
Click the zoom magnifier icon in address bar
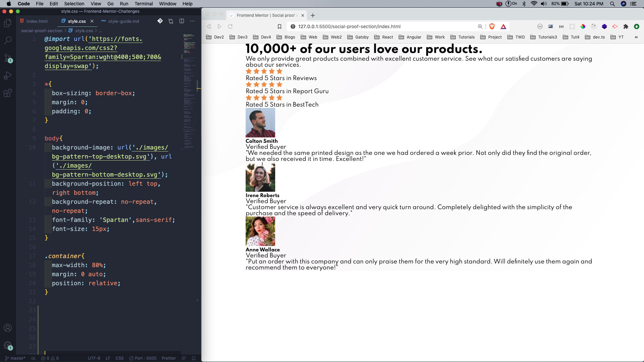coord(480,26)
